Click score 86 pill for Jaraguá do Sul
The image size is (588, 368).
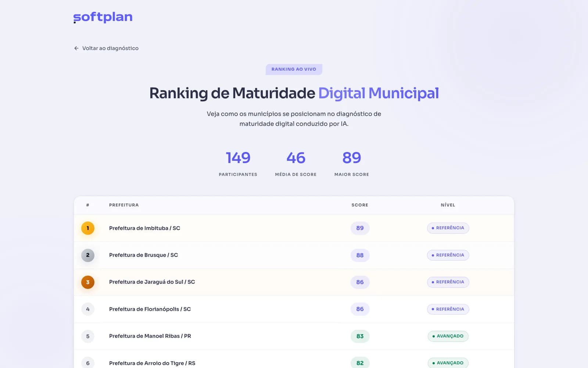[x=360, y=282]
